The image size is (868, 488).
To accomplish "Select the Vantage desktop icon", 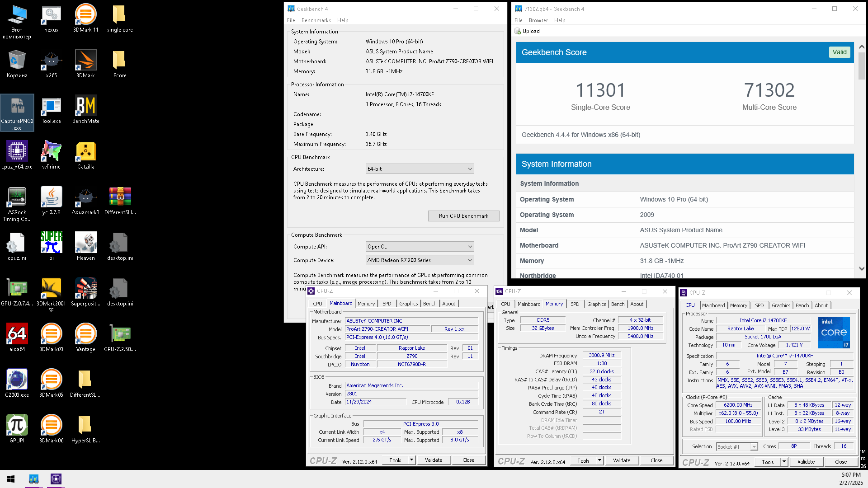I will (x=85, y=338).
